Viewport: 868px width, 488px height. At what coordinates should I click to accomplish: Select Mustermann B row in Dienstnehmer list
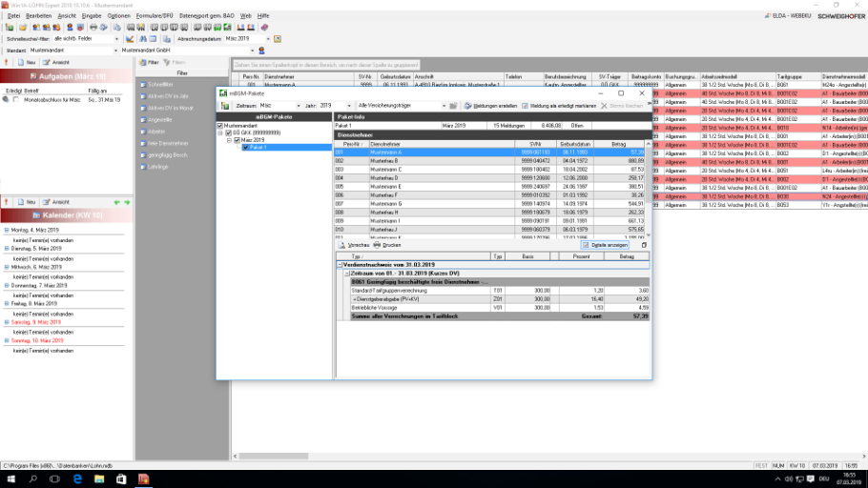point(490,161)
